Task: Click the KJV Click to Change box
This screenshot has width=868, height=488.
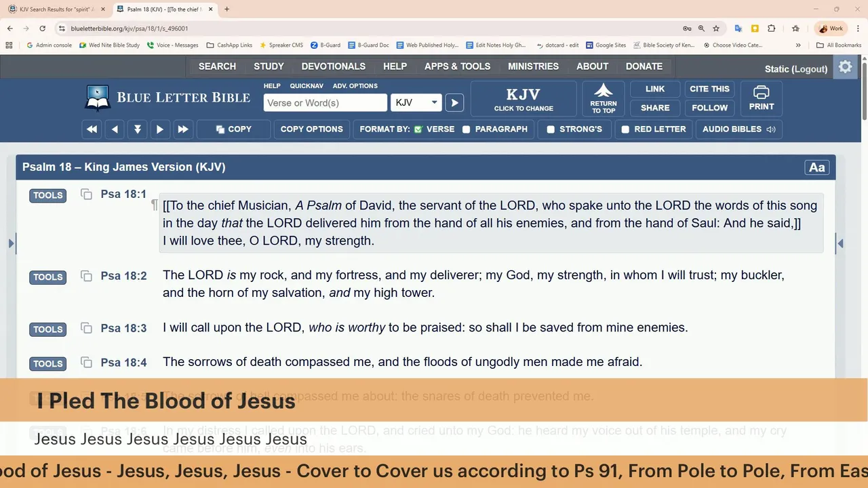Action: pyautogui.click(x=524, y=99)
